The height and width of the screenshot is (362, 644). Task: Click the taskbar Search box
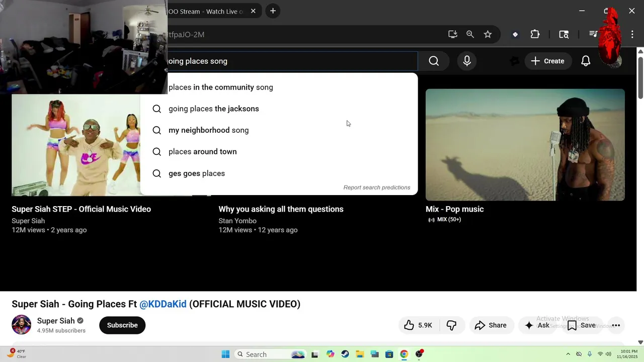[271, 354]
